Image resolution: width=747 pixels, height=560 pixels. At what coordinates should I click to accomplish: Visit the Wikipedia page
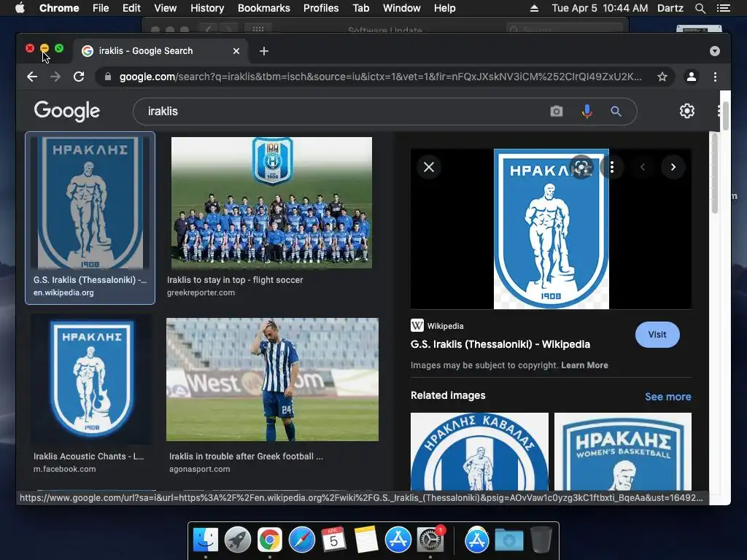pos(657,335)
